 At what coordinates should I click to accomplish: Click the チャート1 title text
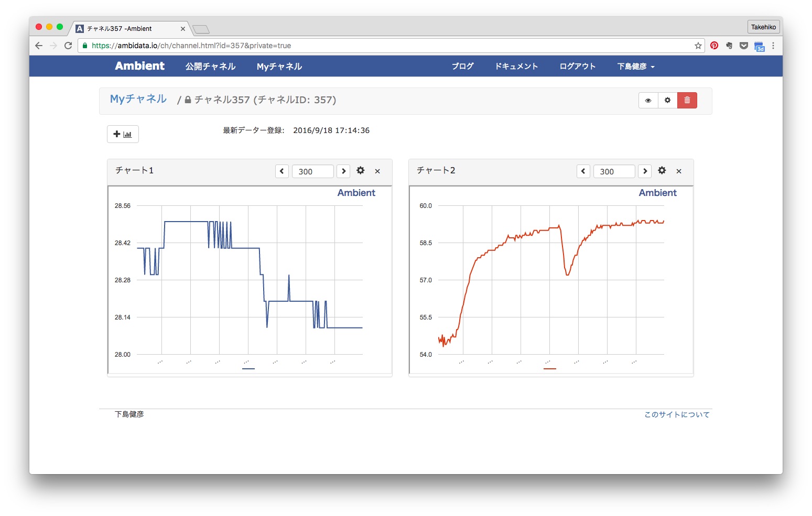coord(134,170)
